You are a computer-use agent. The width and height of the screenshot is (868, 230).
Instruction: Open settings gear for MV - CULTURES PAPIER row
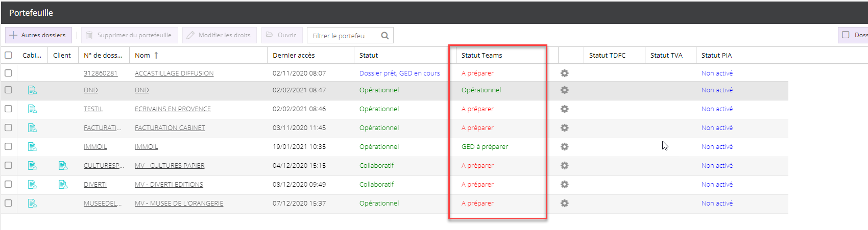[x=564, y=166]
